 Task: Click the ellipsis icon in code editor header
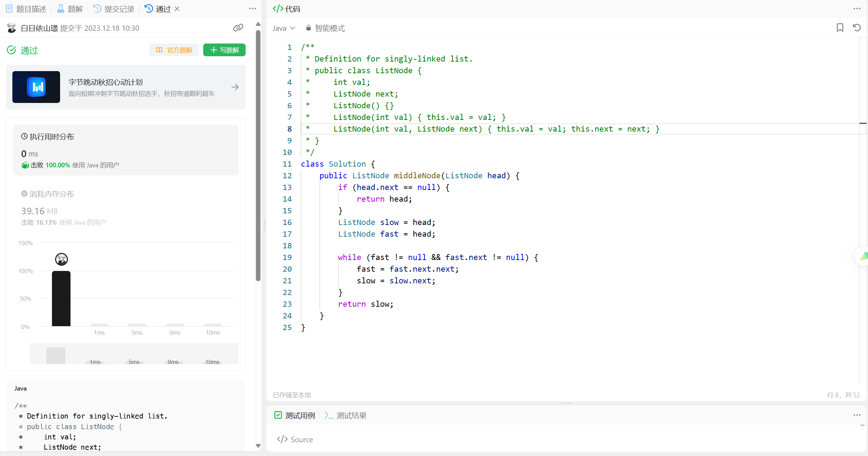click(857, 8)
